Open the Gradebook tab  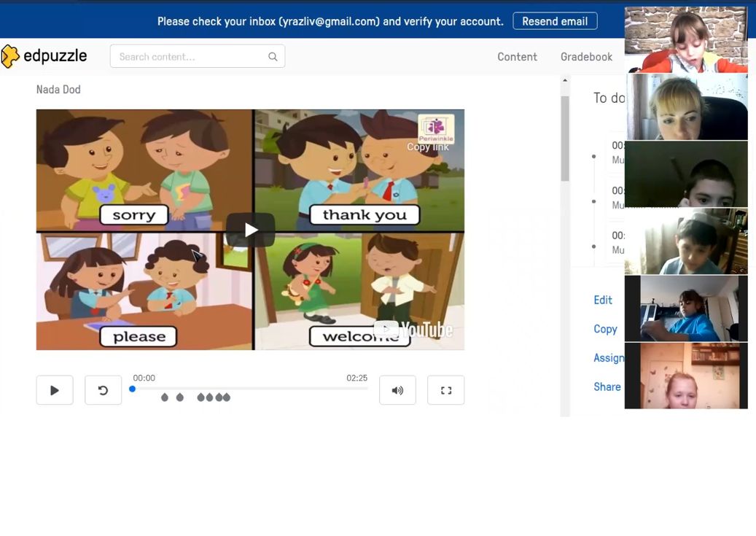click(586, 57)
